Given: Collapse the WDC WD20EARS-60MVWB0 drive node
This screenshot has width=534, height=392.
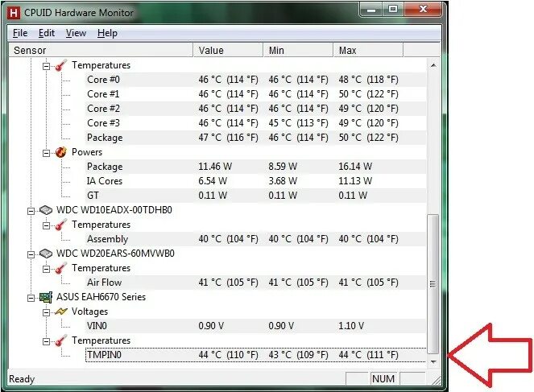Looking at the screenshot, I should (x=31, y=255).
